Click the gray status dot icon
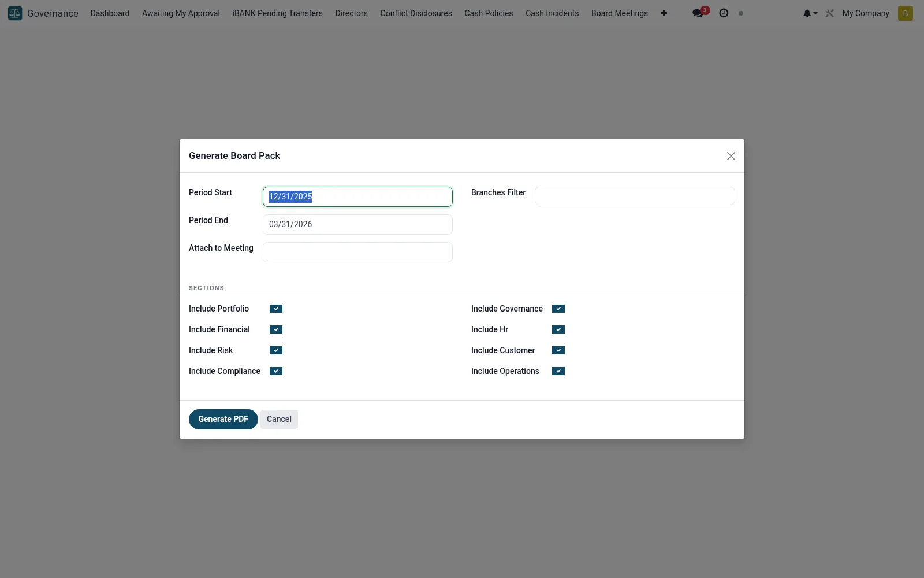 pyautogui.click(x=741, y=13)
